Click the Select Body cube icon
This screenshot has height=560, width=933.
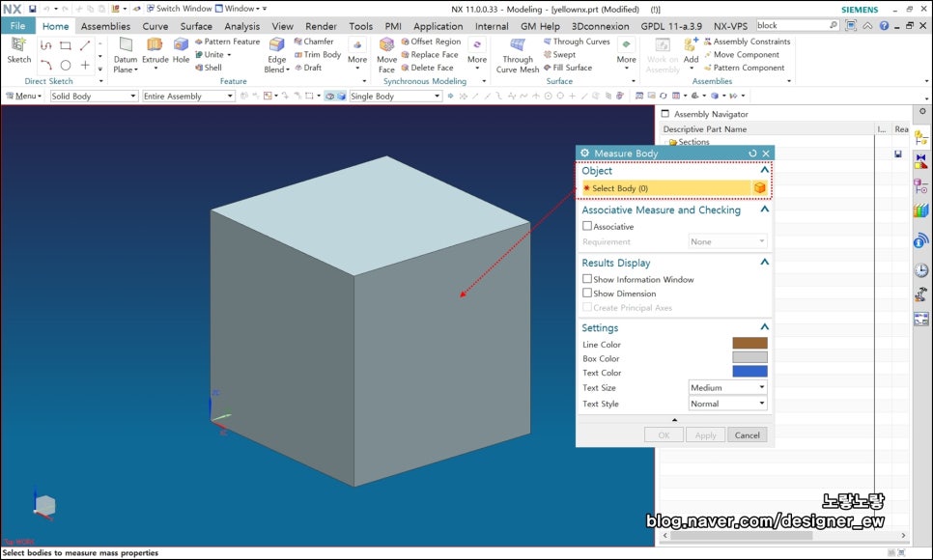[760, 188]
